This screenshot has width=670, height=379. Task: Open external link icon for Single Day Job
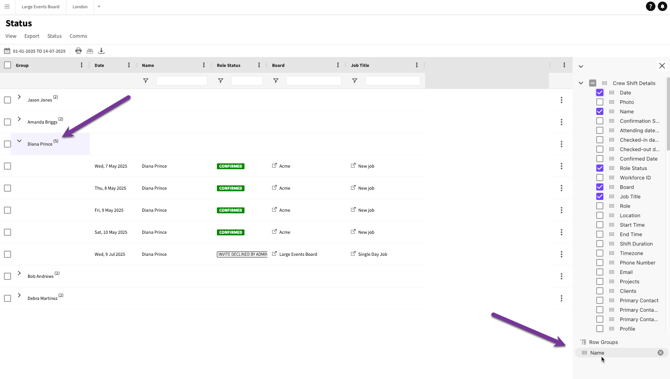(x=353, y=254)
